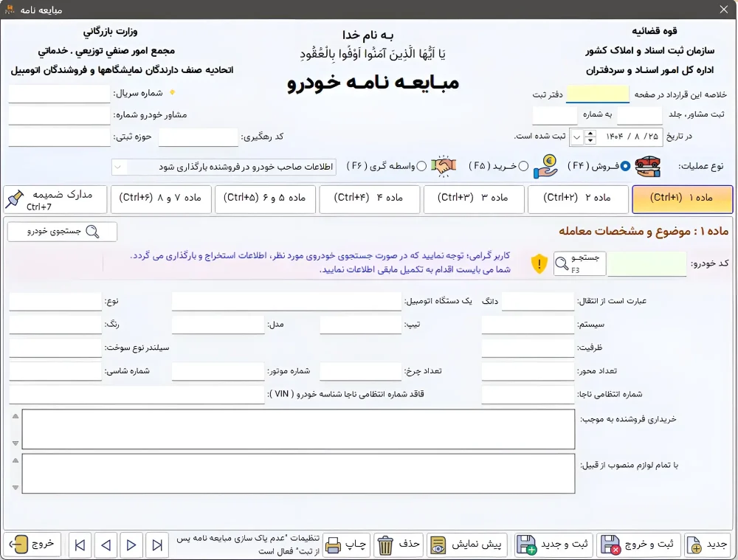
Task: Click the حذف button label
Action: pyautogui.click(x=409, y=544)
